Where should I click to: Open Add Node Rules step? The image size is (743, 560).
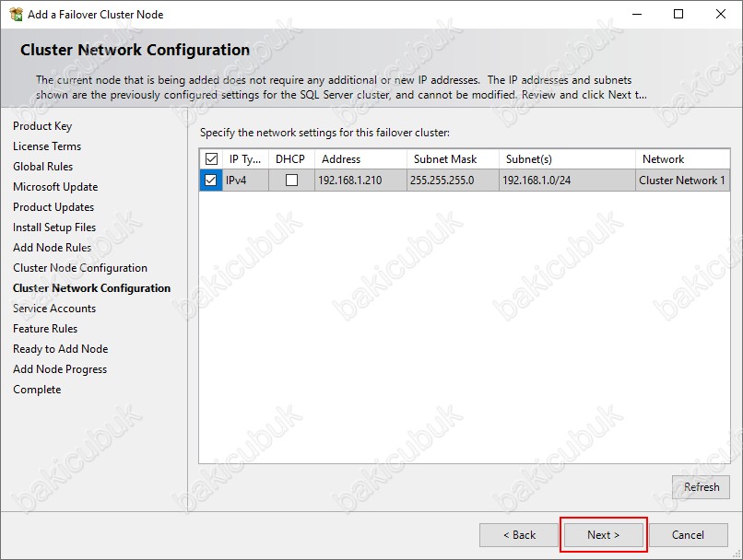(52, 248)
